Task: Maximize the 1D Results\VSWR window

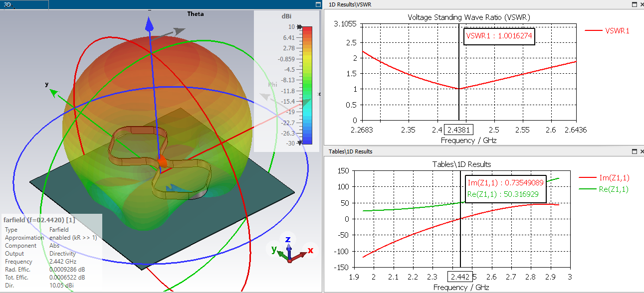Action: pyautogui.click(x=634, y=4)
